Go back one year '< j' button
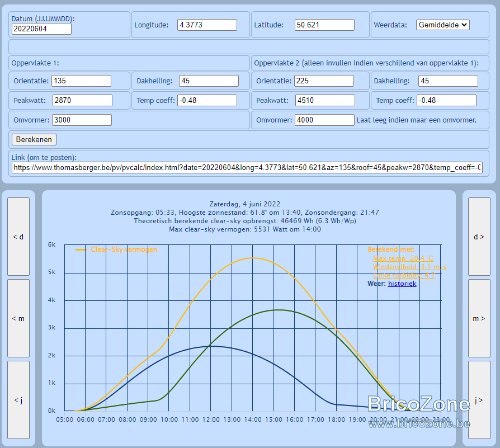The width and height of the screenshot is (500, 448). [18, 400]
